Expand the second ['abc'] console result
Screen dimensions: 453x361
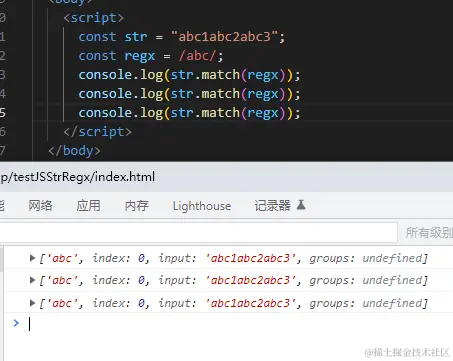(32, 280)
